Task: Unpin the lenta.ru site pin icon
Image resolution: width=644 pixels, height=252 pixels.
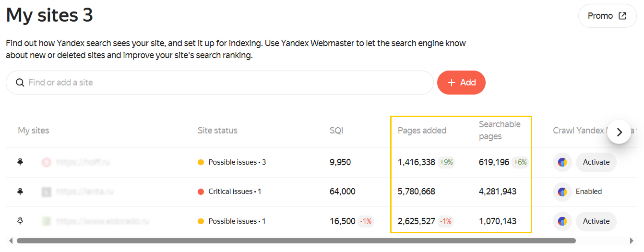Action: coord(20,192)
